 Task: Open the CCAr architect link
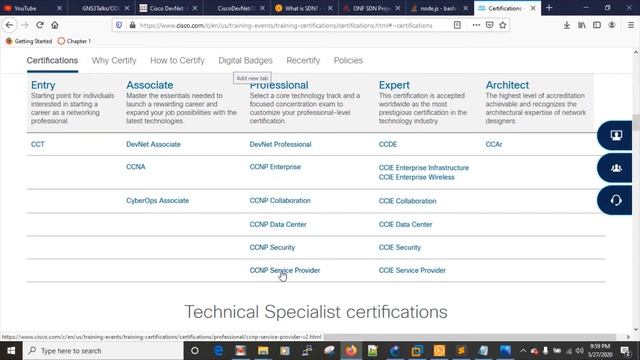(494, 144)
